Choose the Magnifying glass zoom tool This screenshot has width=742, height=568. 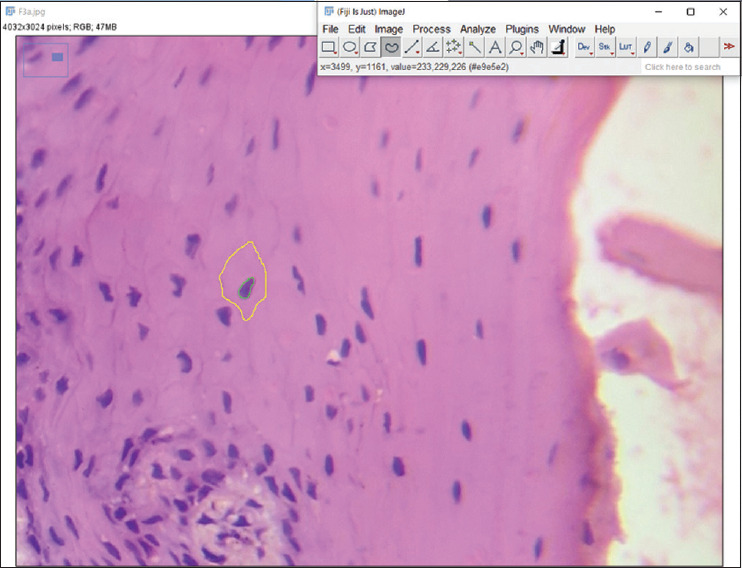(x=515, y=47)
